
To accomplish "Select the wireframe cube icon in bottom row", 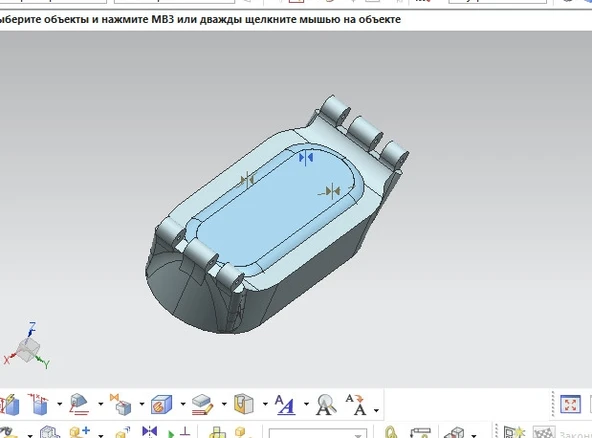I will point(50,432).
